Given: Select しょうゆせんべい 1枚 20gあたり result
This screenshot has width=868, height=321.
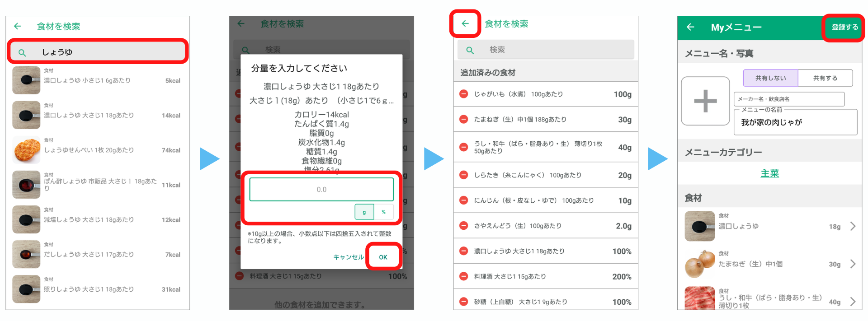Looking at the screenshot, I should click(98, 150).
